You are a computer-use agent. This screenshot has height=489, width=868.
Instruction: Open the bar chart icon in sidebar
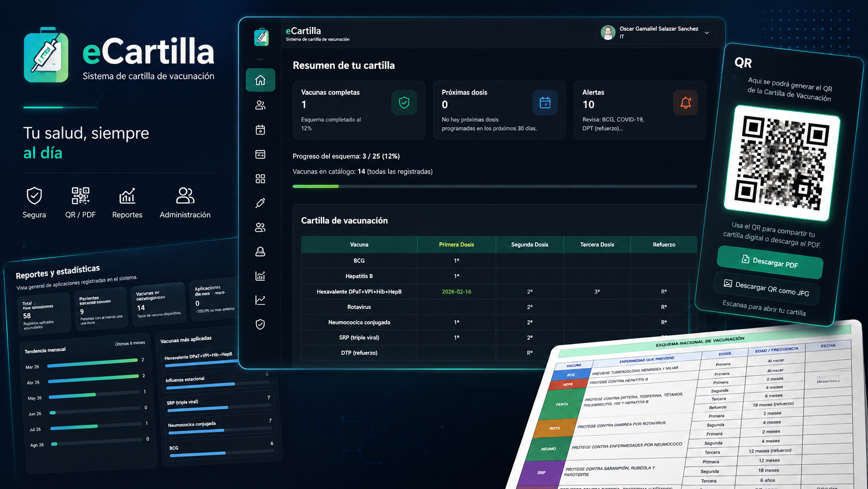tap(260, 276)
